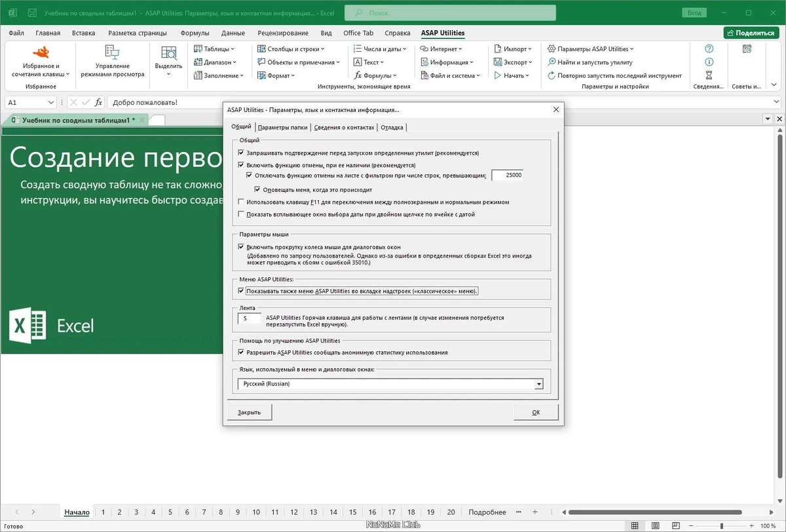Click the Поделиться share button
Viewport: 786px width, 532px height.
coord(751,33)
